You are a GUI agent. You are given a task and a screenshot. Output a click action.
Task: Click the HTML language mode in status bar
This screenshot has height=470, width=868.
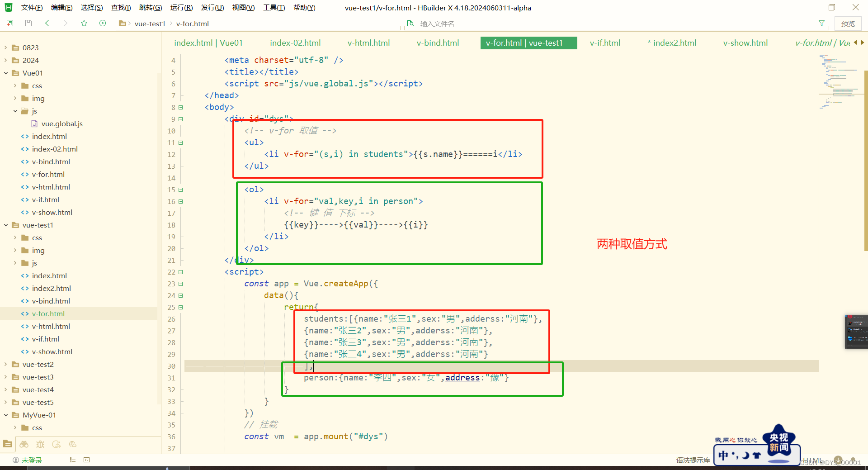[812, 461]
